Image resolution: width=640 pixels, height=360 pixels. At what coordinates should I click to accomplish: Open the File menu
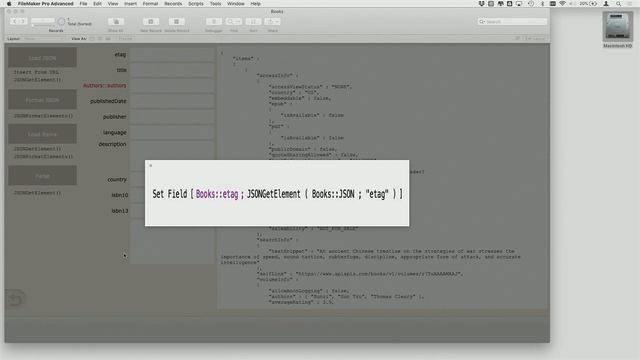[x=83, y=4]
